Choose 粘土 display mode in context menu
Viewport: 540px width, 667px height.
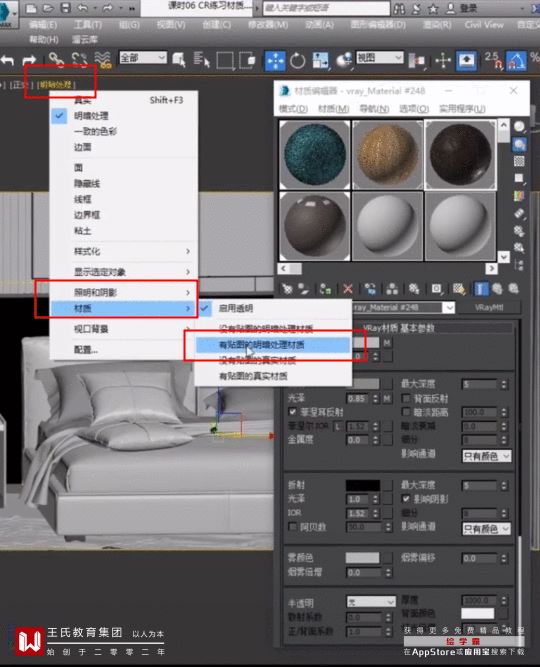[123, 231]
